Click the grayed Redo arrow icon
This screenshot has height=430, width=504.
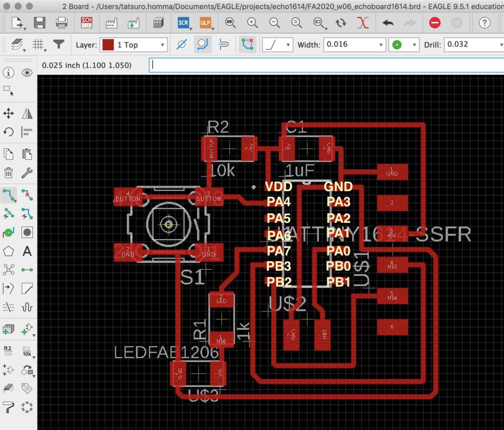click(409, 23)
